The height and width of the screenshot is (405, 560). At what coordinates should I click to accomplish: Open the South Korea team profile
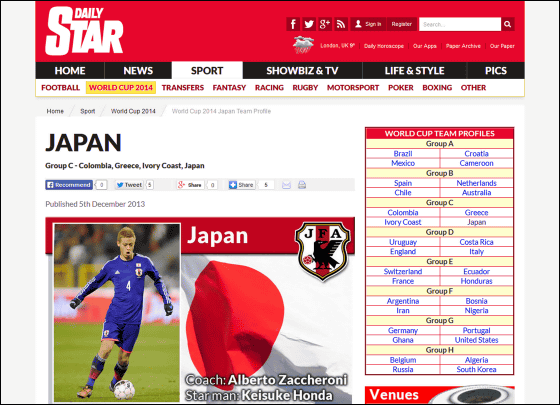(476, 370)
